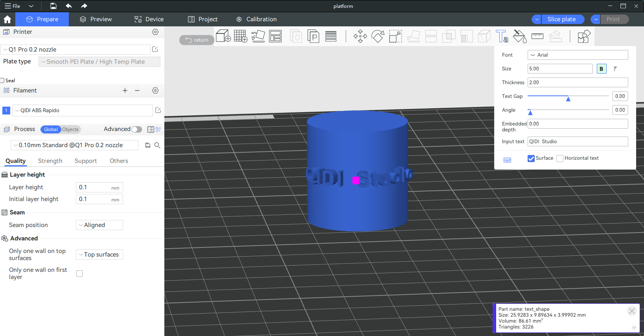
Task: Expand the Seam position Aligned dropdown
Action: tap(99, 225)
